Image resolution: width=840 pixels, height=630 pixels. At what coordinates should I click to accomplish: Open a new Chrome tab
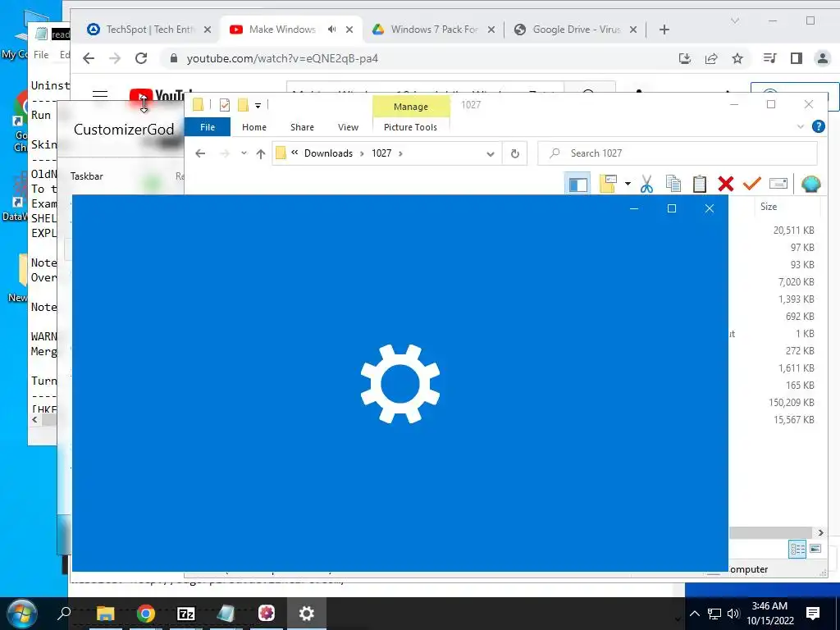click(664, 30)
